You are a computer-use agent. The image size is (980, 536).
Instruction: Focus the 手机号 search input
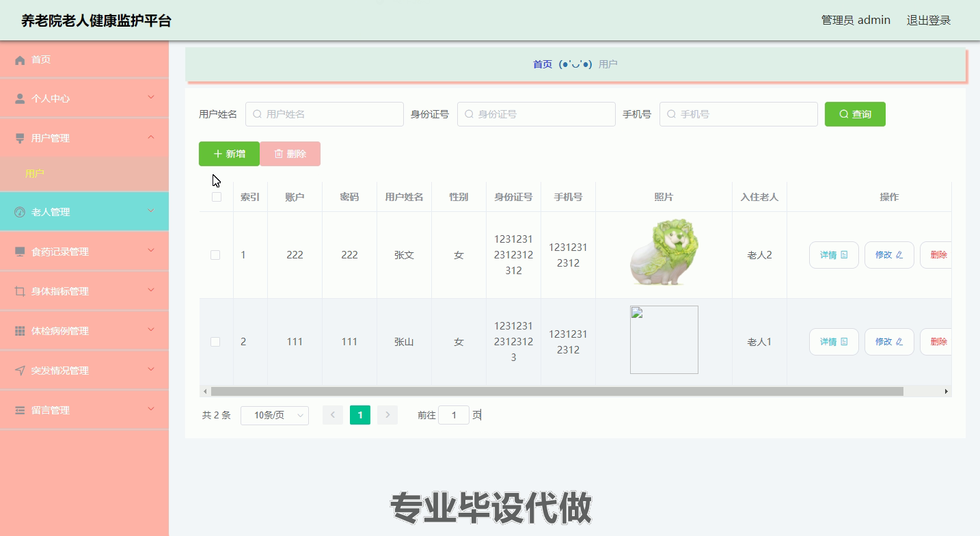[x=739, y=114]
